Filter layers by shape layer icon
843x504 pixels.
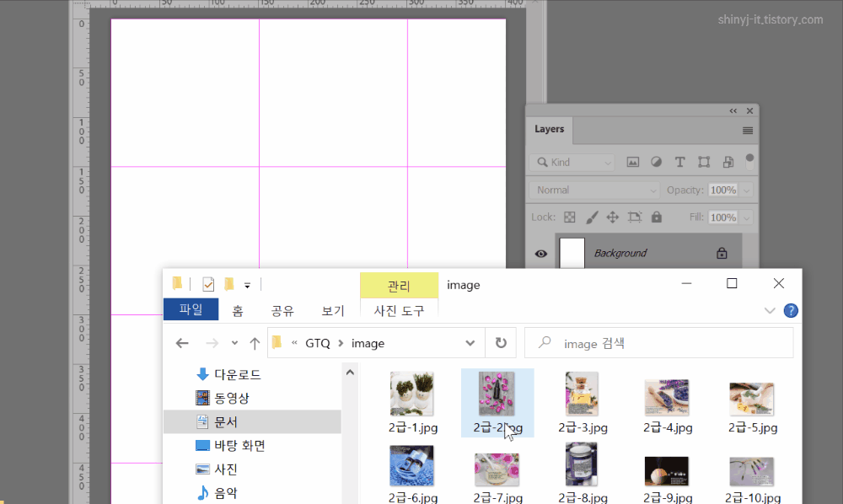pyautogui.click(x=704, y=163)
